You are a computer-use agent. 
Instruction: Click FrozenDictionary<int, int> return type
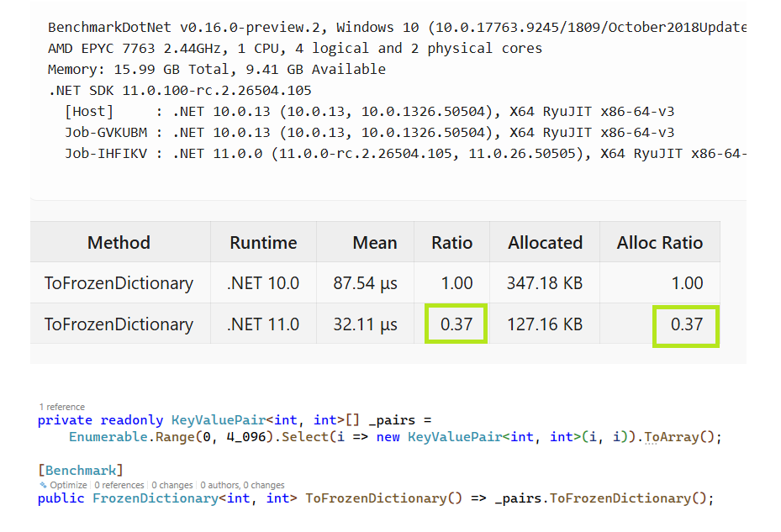pyautogui.click(x=195, y=498)
